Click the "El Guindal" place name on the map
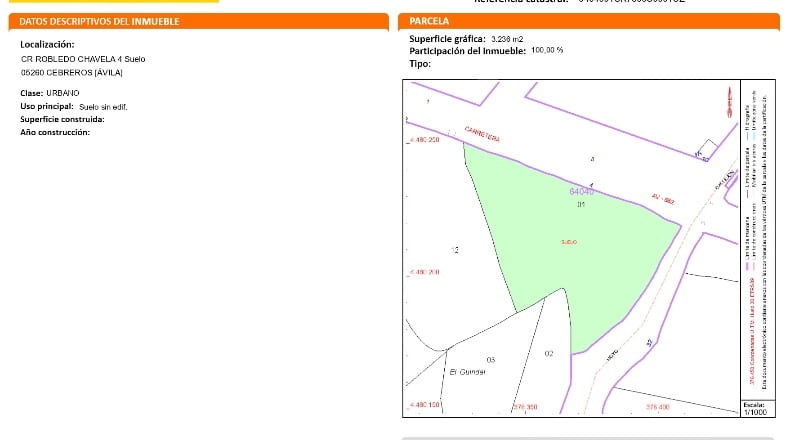 (468, 372)
